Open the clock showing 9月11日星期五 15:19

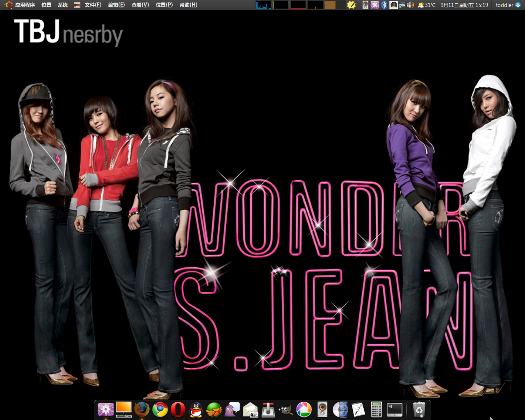point(464,5)
